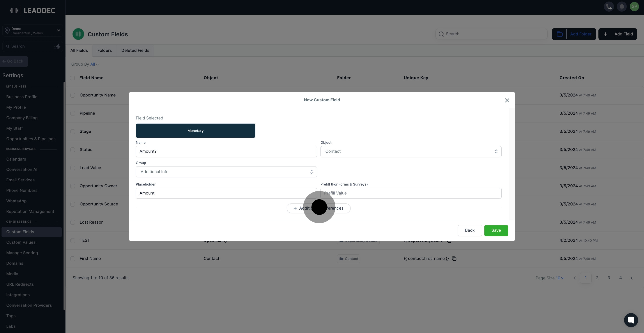Click the LEADDEC logo
644x333 pixels.
click(x=33, y=11)
